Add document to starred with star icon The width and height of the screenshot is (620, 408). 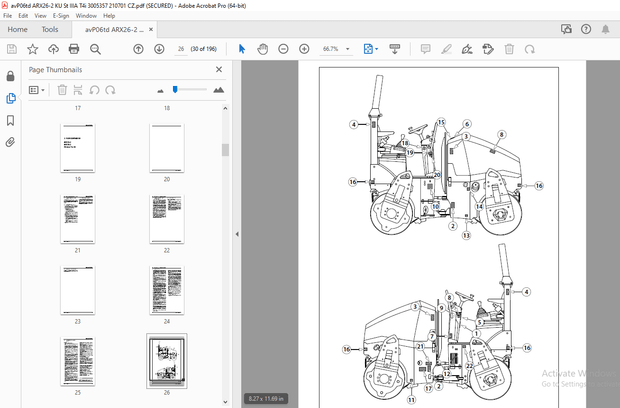(x=32, y=49)
